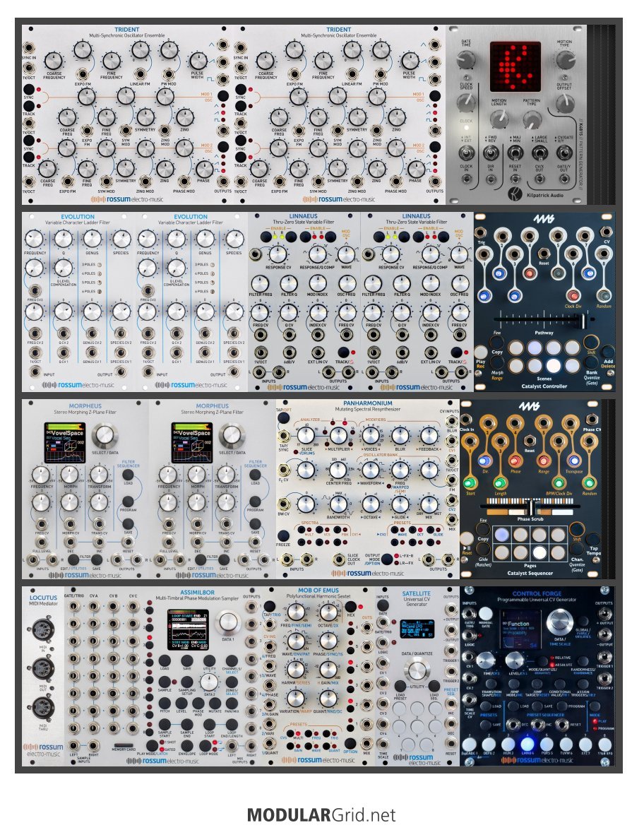644x830 pixels.
Task: Toggle the Mob of Emus Hex button
Action: coord(350,606)
